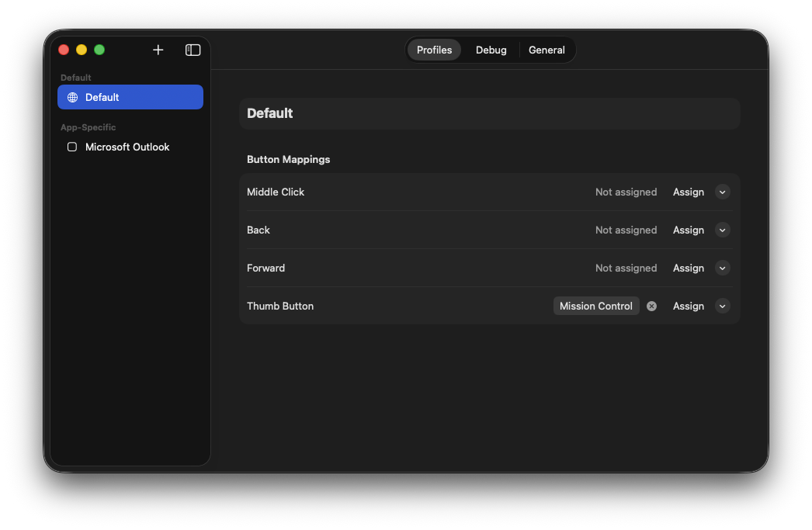Viewport: 812px width, 530px height.
Task: Assign an action to Middle Click
Action: [x=688, y=192]
